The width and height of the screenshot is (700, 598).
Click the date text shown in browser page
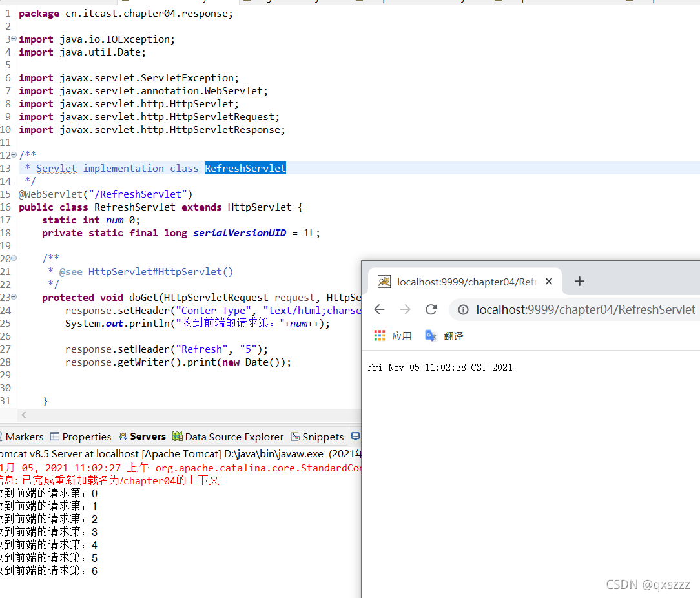click(440, 367)
